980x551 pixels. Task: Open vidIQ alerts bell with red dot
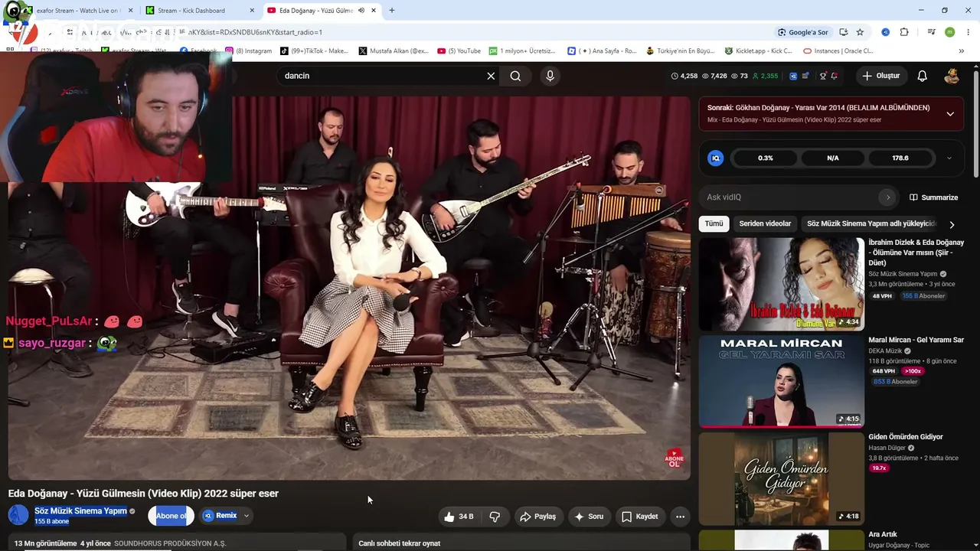[834, 76]
